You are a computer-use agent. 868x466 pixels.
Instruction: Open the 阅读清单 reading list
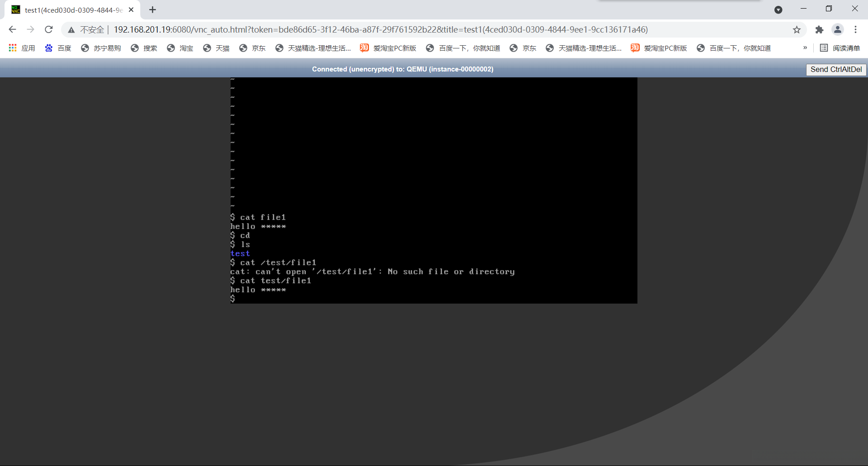[840, 48]
